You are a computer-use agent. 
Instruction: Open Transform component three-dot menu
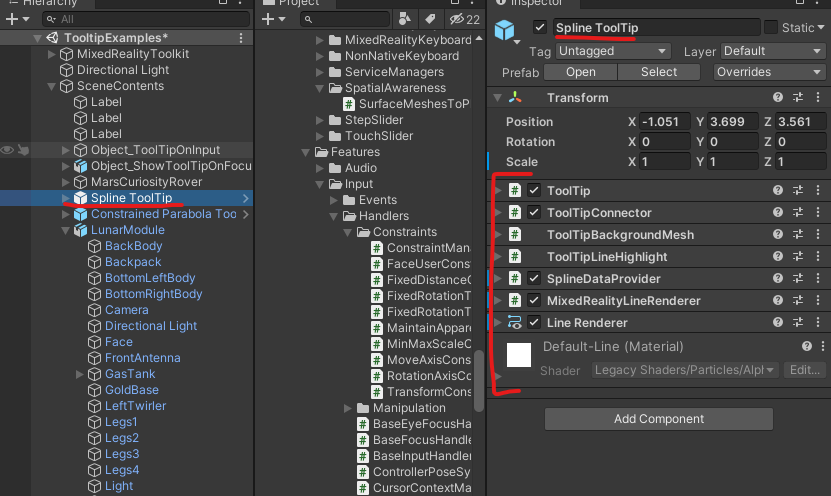click(x=818, y=97)
